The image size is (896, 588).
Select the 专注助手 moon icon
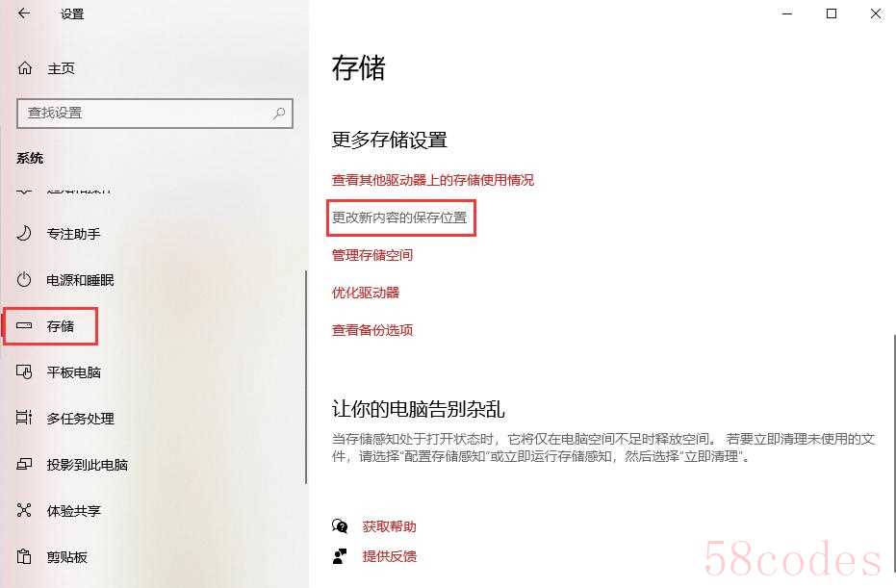(x=24, y=234)
